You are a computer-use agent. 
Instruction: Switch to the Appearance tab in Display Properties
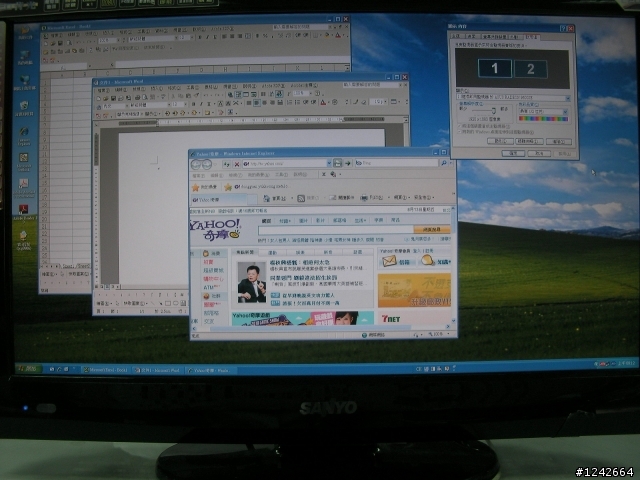(514, 37)
